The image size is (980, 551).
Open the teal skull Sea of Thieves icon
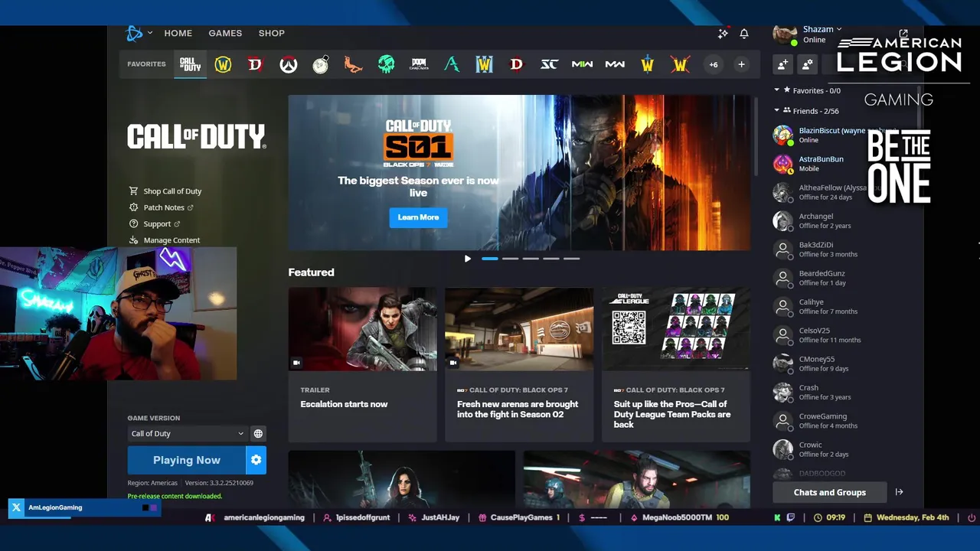[386, 64]
